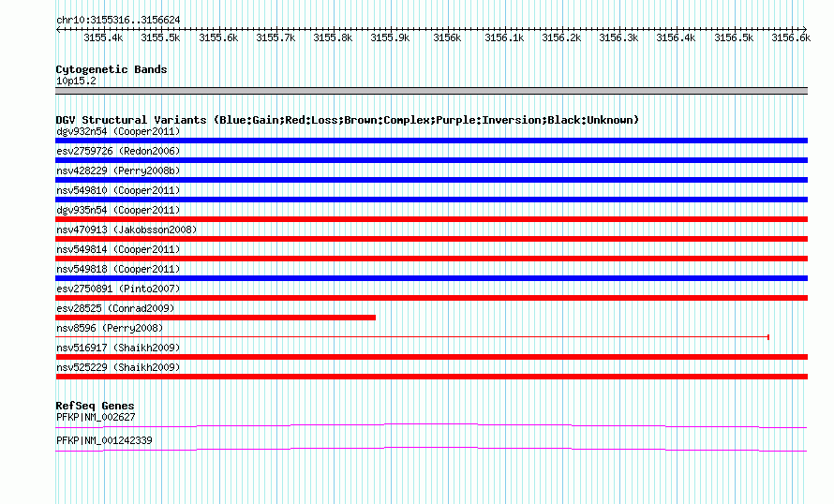Click the short esv28525 (Conrad2009) red bar
The image size is (834, 504).
(216, 318)
